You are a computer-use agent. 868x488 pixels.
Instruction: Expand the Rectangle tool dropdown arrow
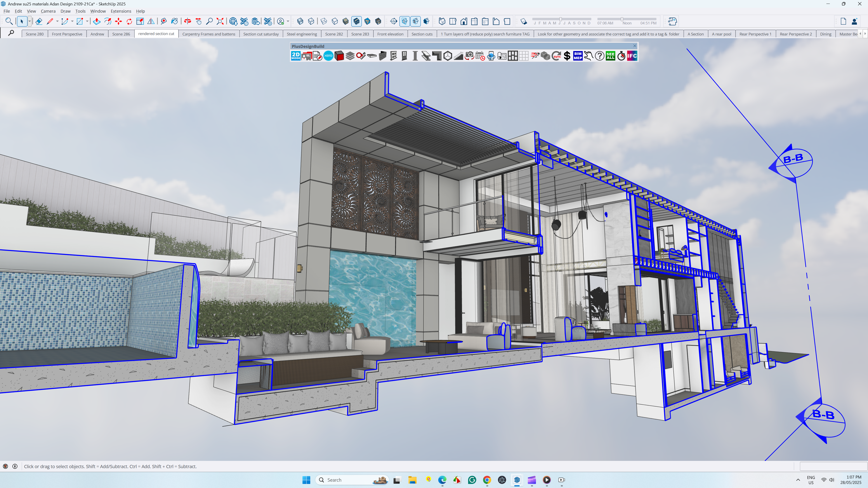click(87, 21)
